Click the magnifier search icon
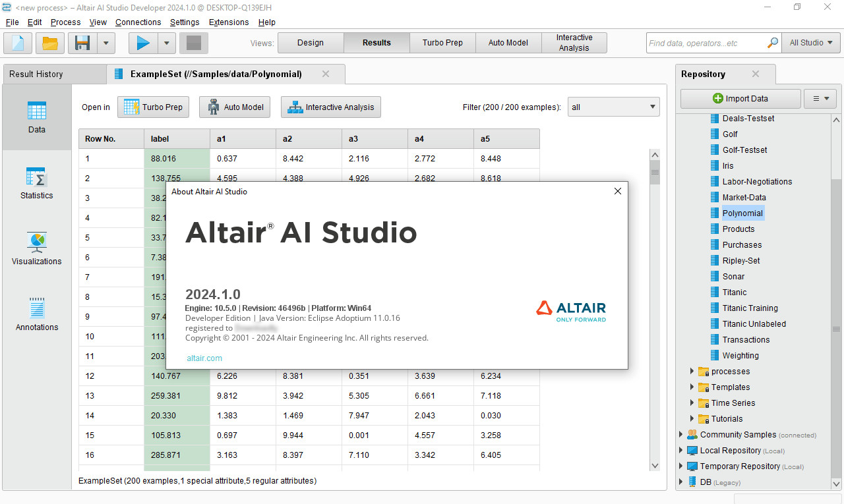This screenshot has width=844, height=504. [x=773, y=43]
